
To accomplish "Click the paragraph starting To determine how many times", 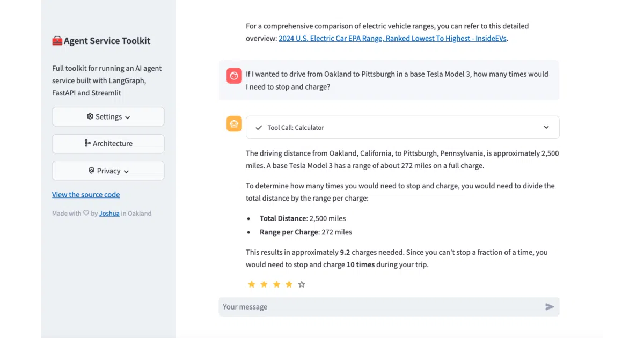I will click(x=400, y=192).
